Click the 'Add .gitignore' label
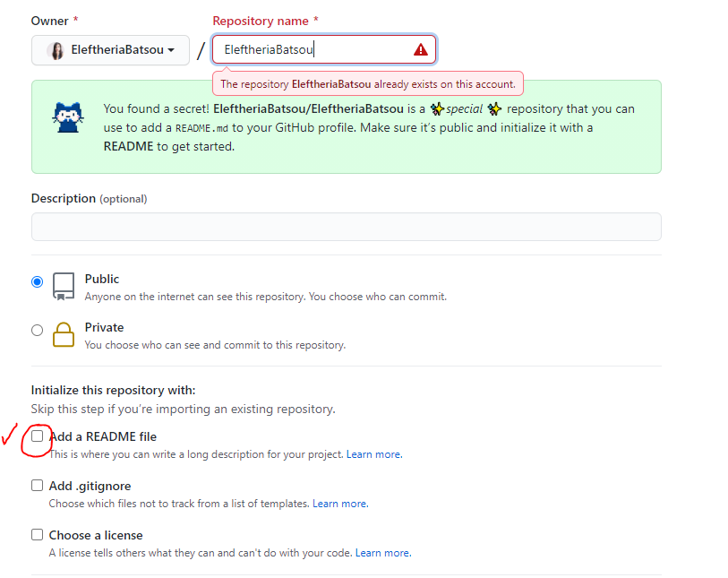The image size is (728, 578). [x=90, y=486]
